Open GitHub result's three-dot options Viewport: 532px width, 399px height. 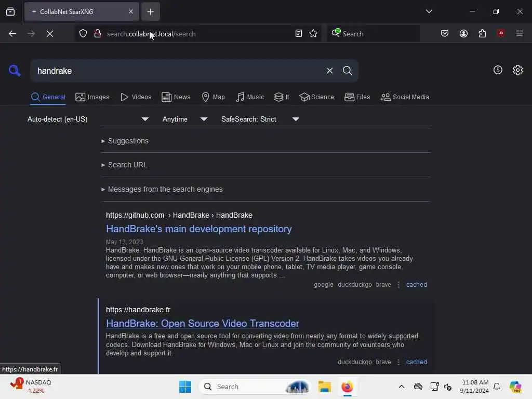(398, 285)
